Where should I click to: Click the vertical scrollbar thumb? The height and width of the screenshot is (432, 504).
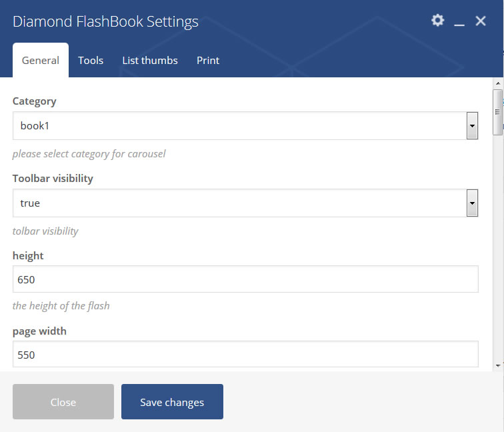497,113
